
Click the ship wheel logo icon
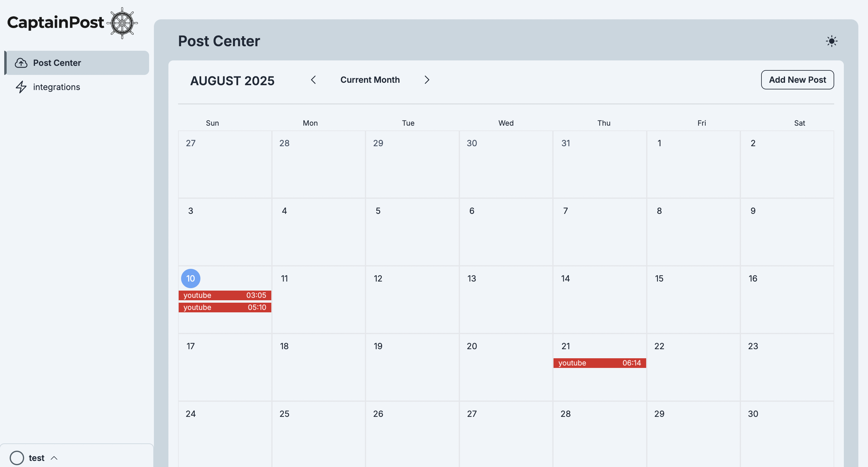[x=122, y=23]
